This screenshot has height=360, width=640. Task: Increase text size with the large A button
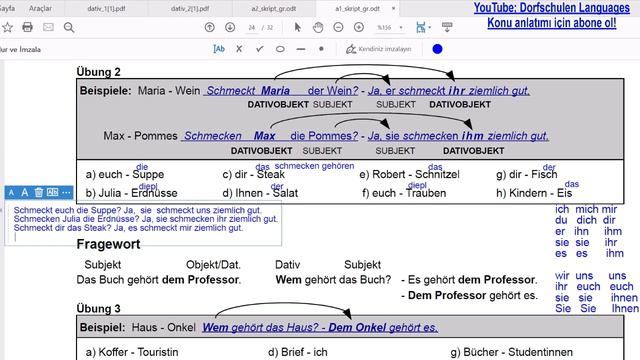pos(24,192)
